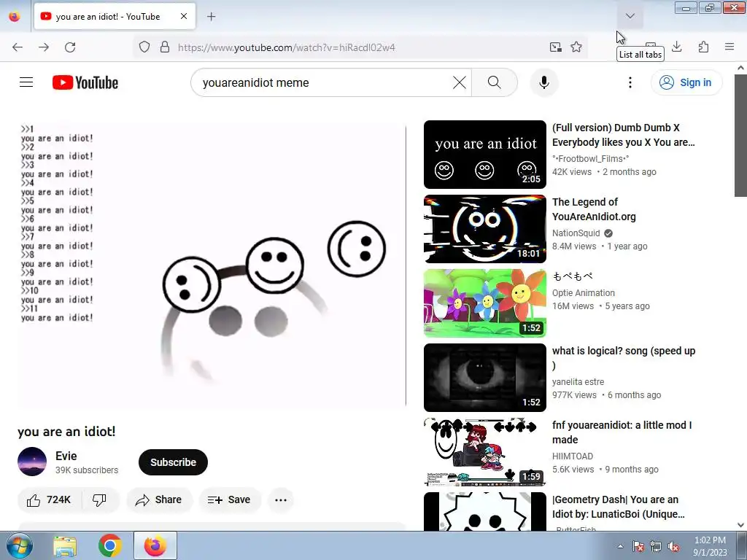This screenshot has height=560, width=747.
Task: Subscribe to Evie channel
Action: click(173, 462)
